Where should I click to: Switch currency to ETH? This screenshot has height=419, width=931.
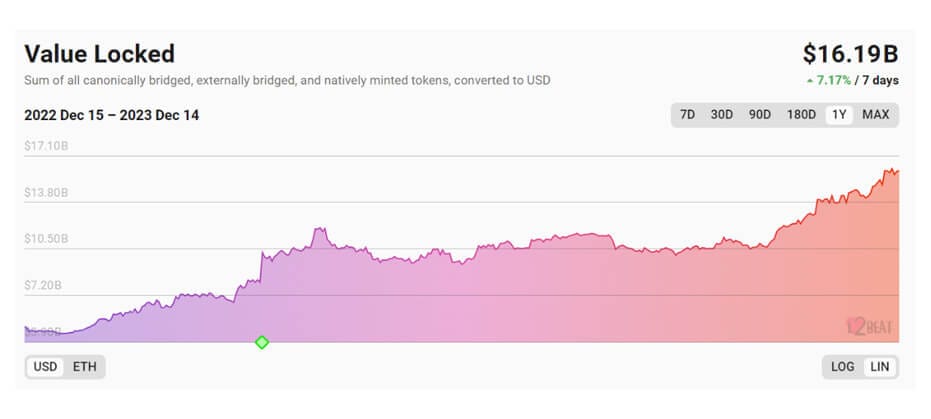click(x=85, y=367)
